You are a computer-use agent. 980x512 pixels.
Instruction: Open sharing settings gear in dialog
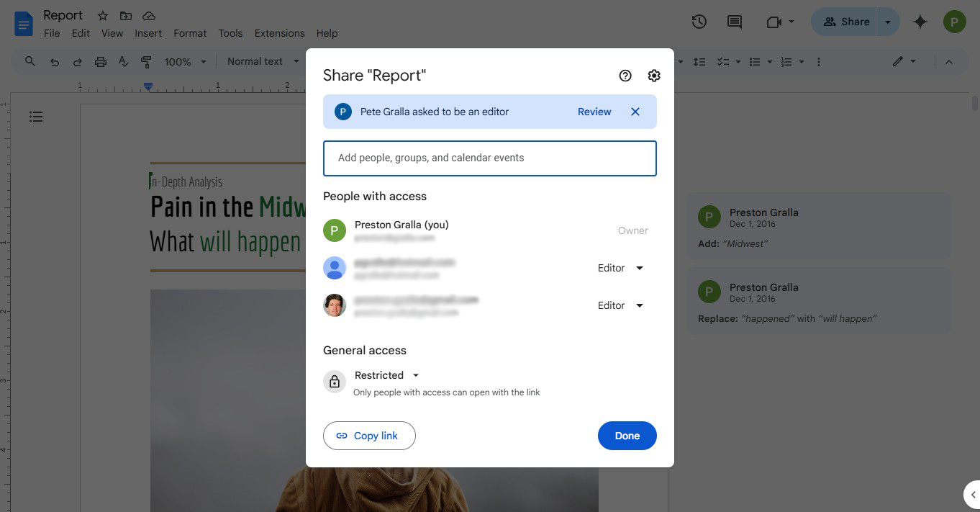(653, 75)
